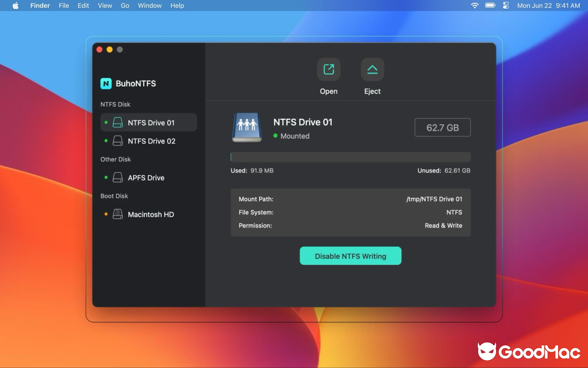Click the Macintosh HD disk icon in sidebar
The image size is (588, 368).
[118, 214]
